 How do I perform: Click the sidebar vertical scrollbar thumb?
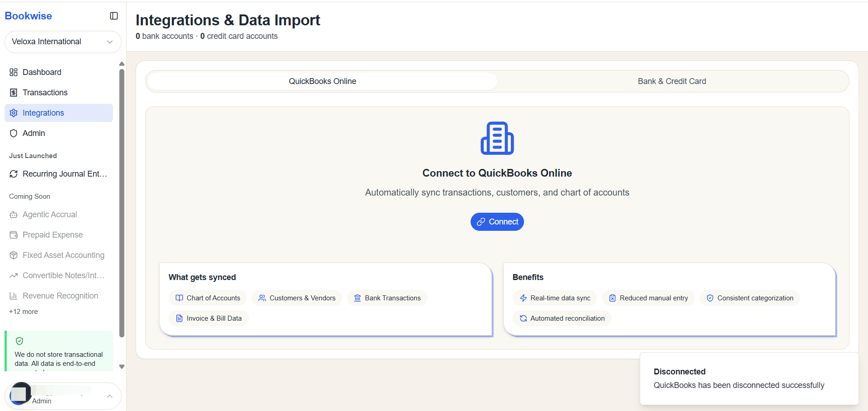(122, 203)
